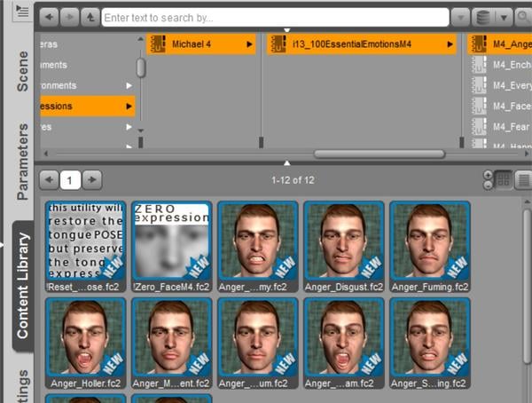Select the Anger_Holler.fc2 thumbnail
The width and height of the screenshot is (532, 403).
[x=85, y=343]
